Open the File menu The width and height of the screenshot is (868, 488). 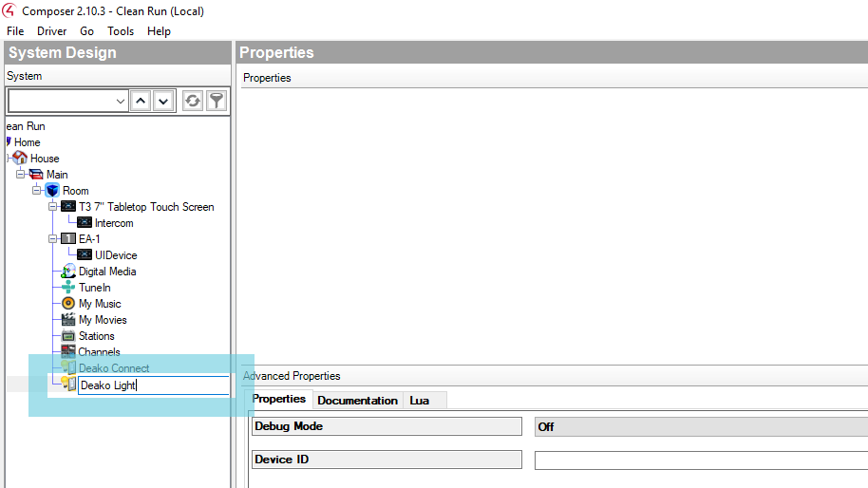(15, 31)
